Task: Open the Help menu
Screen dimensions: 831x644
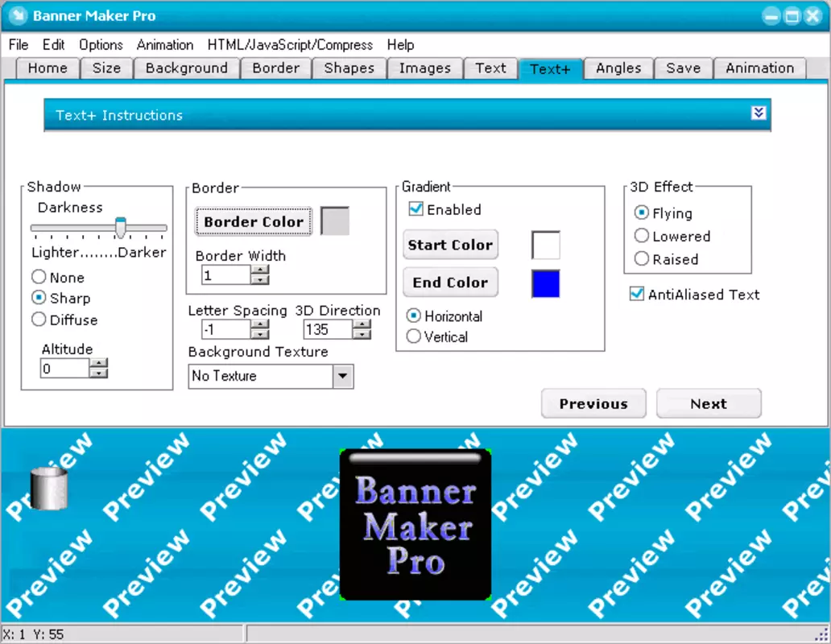Action: point(400,45)
